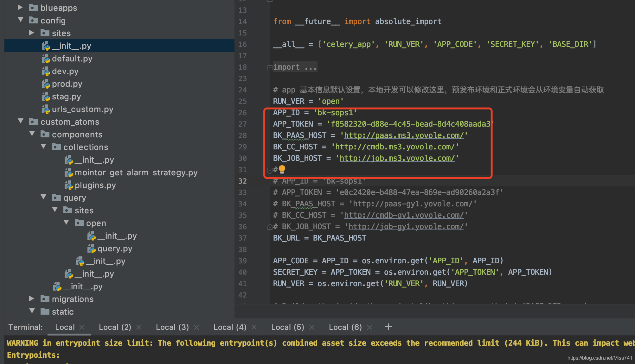
Task: Open default.py in the project tree
Action: point(72,59)
